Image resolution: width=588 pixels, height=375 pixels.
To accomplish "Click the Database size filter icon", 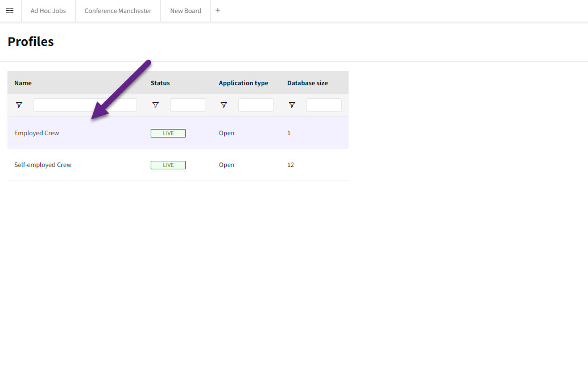I will pyautogui.click(x=292, y=105).
